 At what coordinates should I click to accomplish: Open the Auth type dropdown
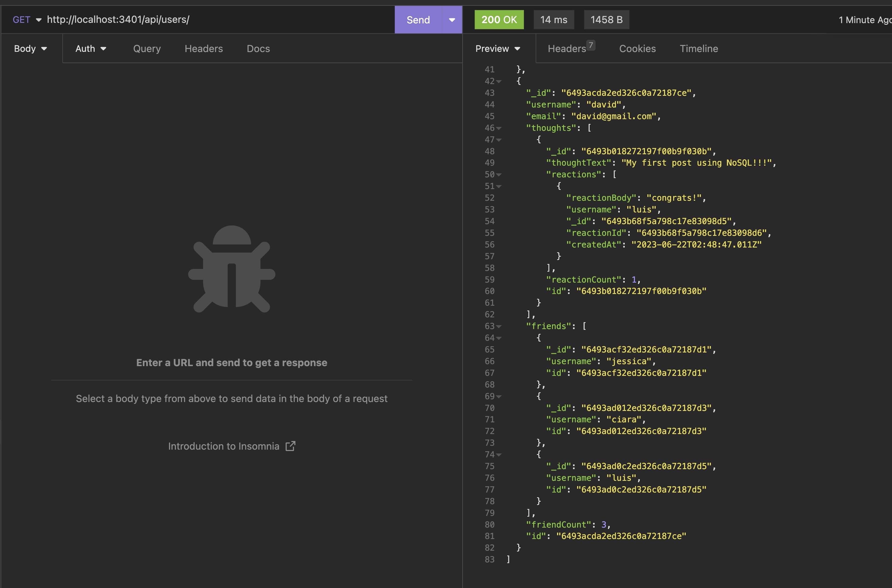[91, 49]
